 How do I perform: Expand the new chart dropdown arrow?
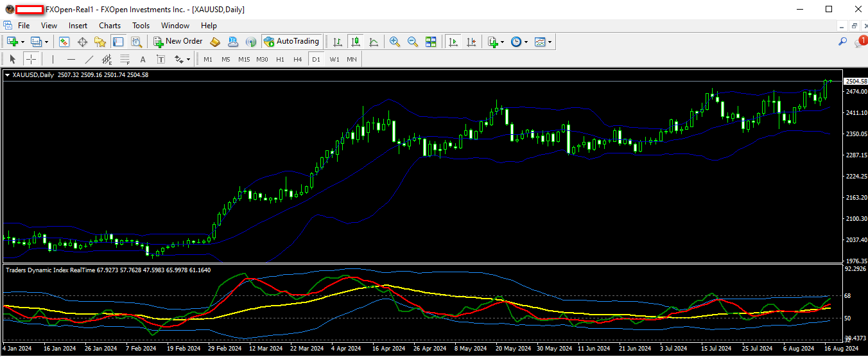click(22, 42)
